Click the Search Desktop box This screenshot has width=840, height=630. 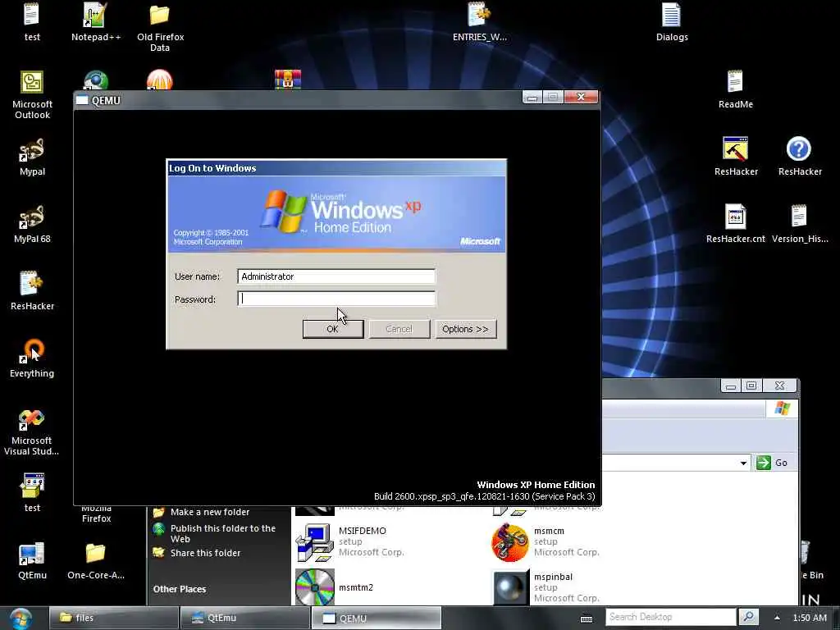tap(671, 617)
